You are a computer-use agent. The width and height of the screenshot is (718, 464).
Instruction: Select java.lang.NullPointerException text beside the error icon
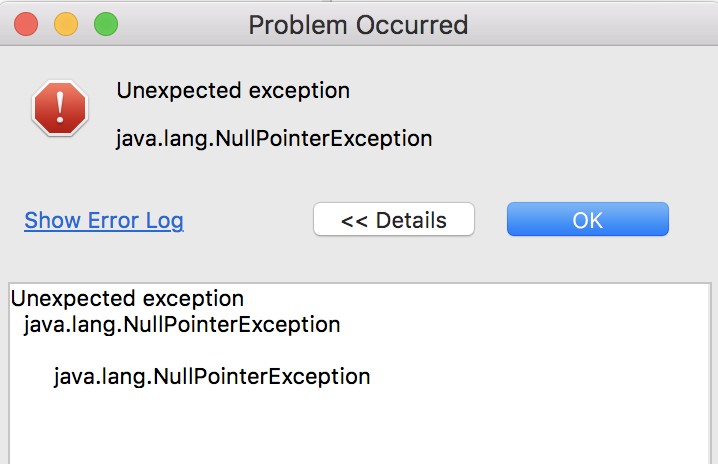274,138
